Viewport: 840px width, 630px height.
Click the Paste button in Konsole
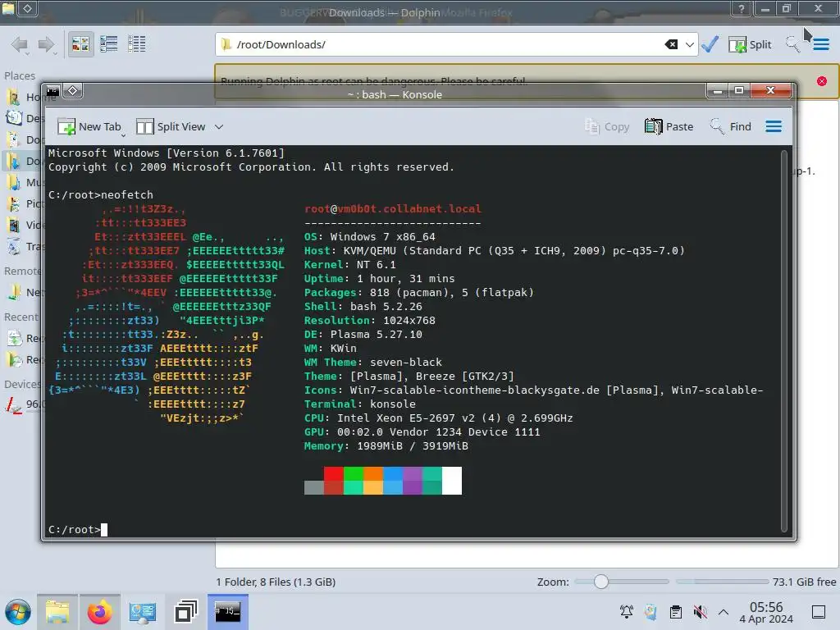click(669, 126)
